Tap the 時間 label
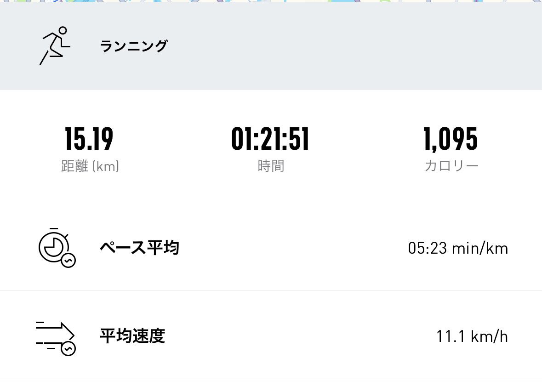Screen dimensions: 542x392 point(271,166)
